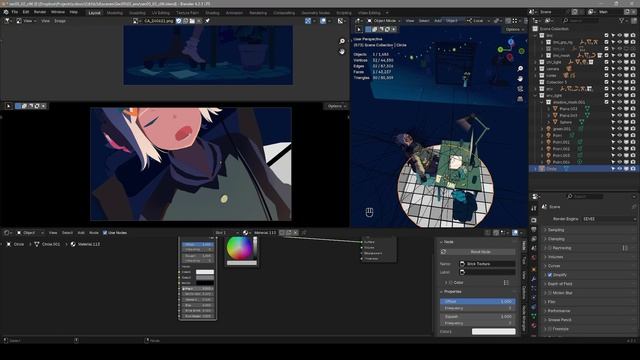Click the navigation gizmo in the 3D viewport
This screenshot has width=640, height=360.
point(510,50)
